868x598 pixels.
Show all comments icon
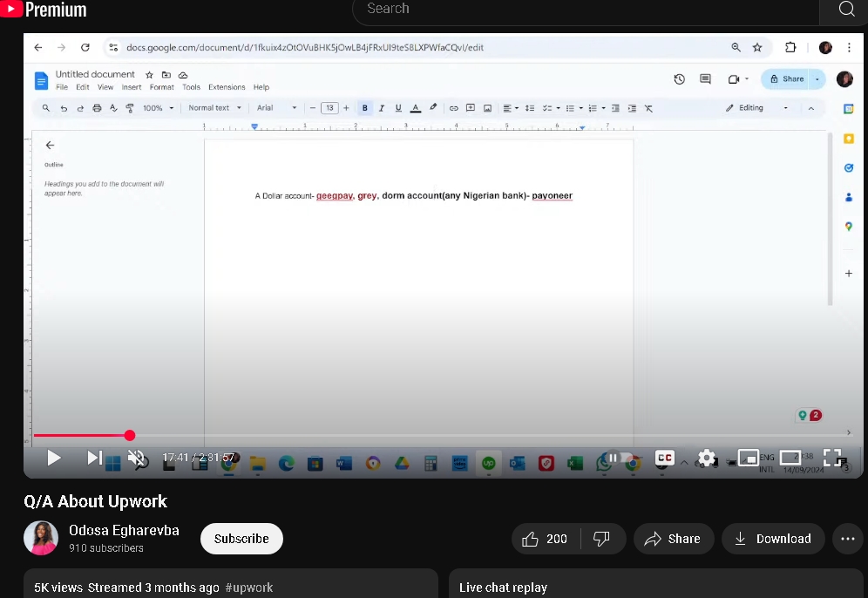tap(705, 79)
